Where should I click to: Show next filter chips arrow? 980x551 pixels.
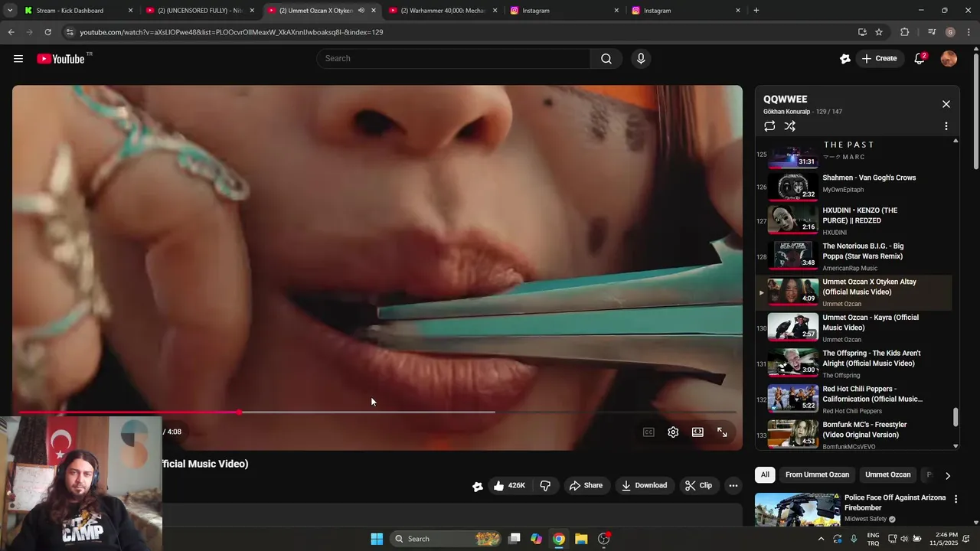pos(947,475)
